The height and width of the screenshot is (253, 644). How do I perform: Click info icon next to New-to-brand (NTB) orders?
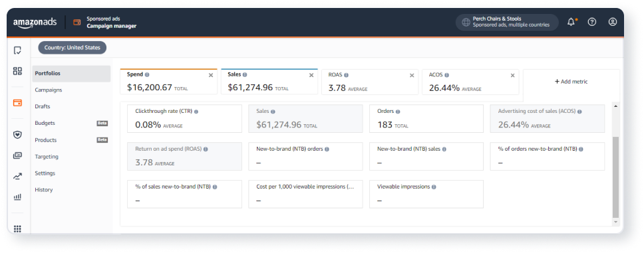(327, 149)
